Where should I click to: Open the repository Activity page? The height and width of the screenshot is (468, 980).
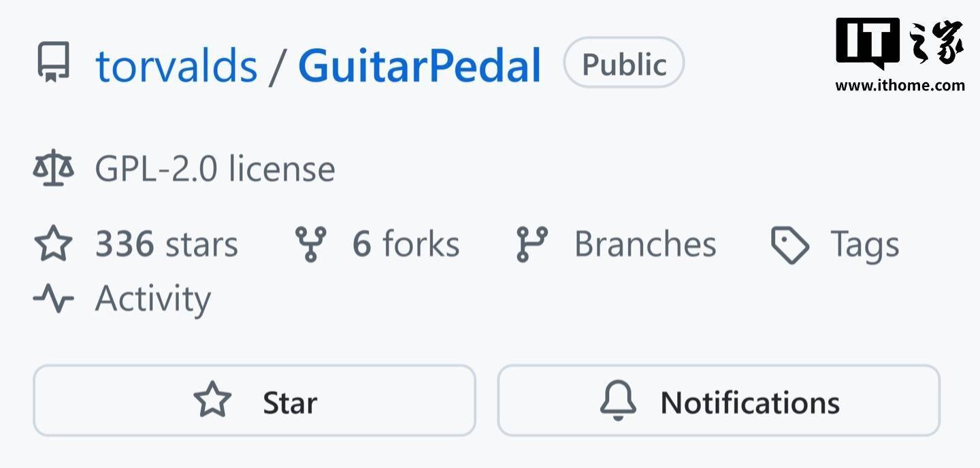tap(153, 299)
